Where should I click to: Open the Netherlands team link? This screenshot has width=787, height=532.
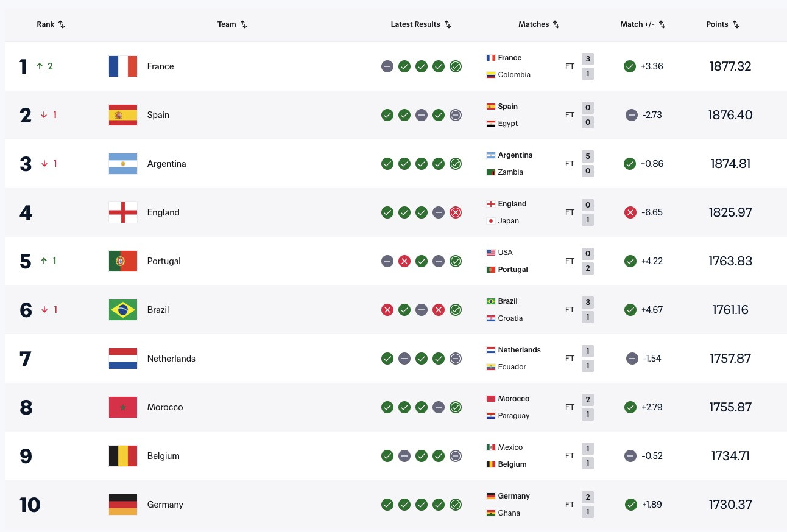point(171,359)
